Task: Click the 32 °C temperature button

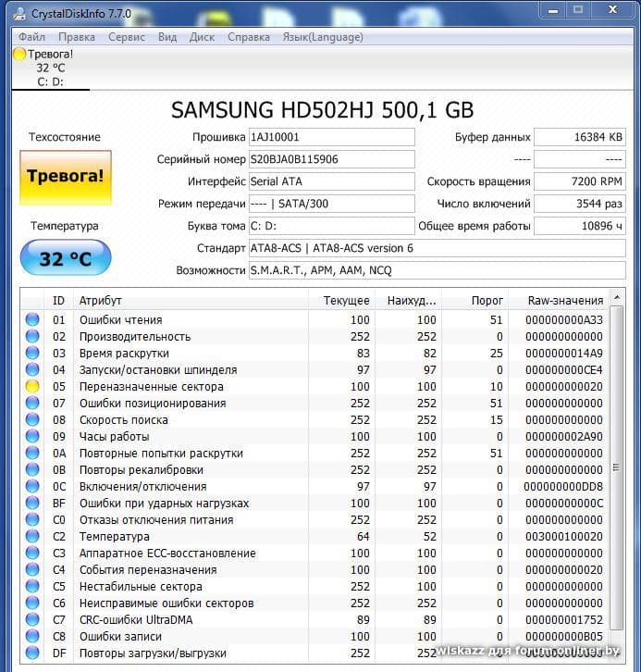Action: [66, 257]
